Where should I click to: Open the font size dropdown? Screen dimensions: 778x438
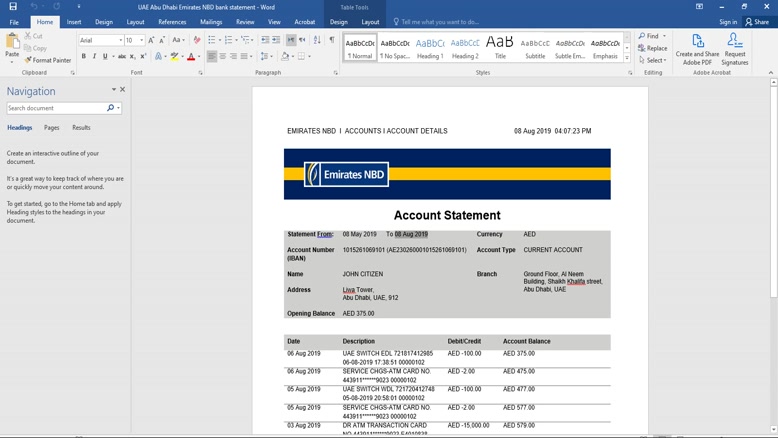[x=142, y=40]
